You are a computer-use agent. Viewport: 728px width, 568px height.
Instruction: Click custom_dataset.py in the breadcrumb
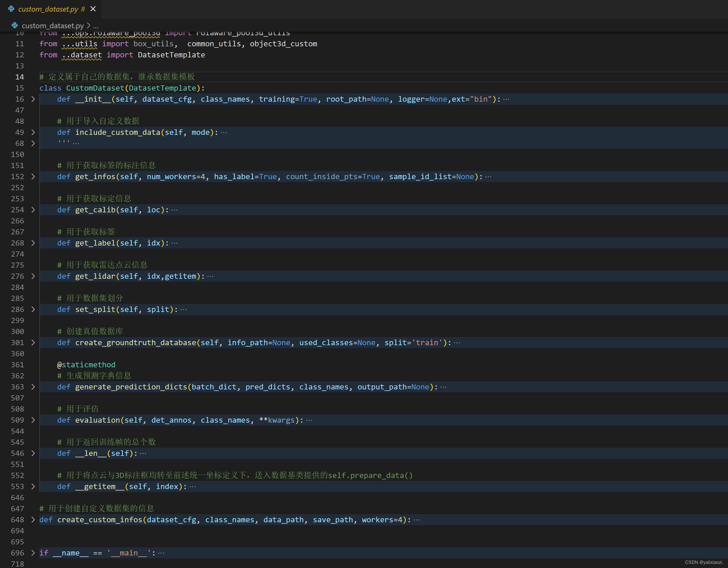(x=52, y=26)
